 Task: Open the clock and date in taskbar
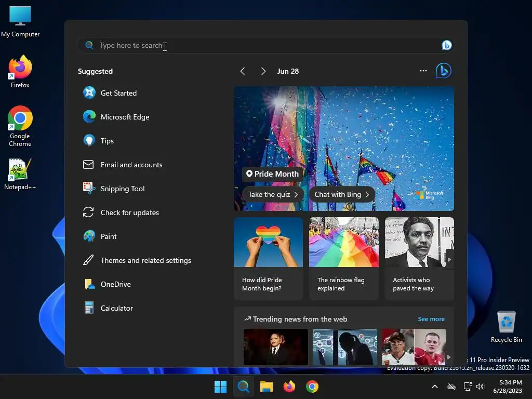507,387
